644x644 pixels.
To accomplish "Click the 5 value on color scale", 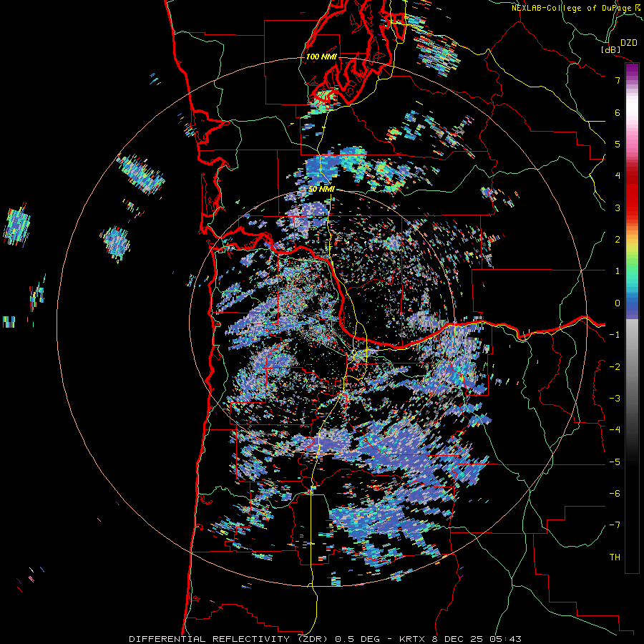I will coord(618,144).
